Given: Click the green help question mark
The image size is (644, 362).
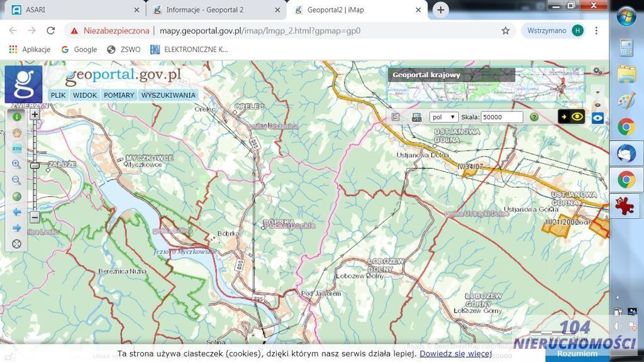Looking at the screenshot, I should (x=534, y=118).
